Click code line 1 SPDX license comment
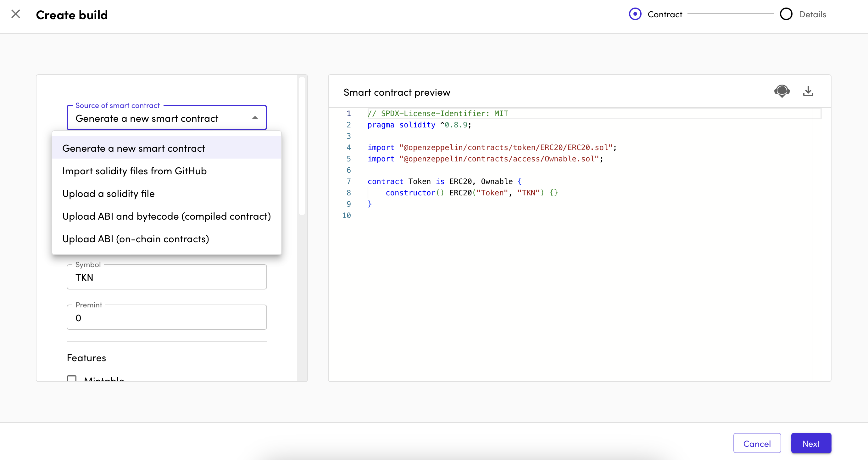This screenshot has width=868, height=460. (437, 114)
